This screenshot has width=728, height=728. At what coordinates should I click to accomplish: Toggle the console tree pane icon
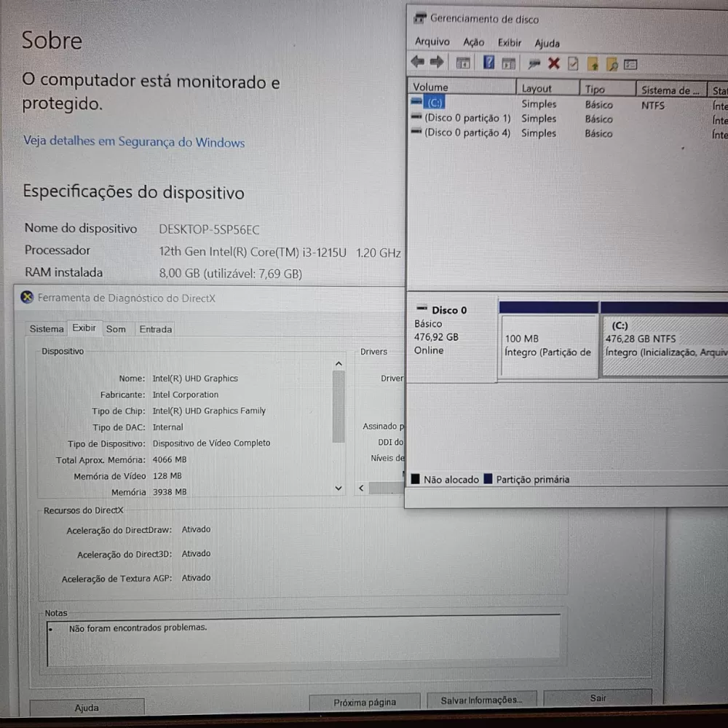(462, 63)
